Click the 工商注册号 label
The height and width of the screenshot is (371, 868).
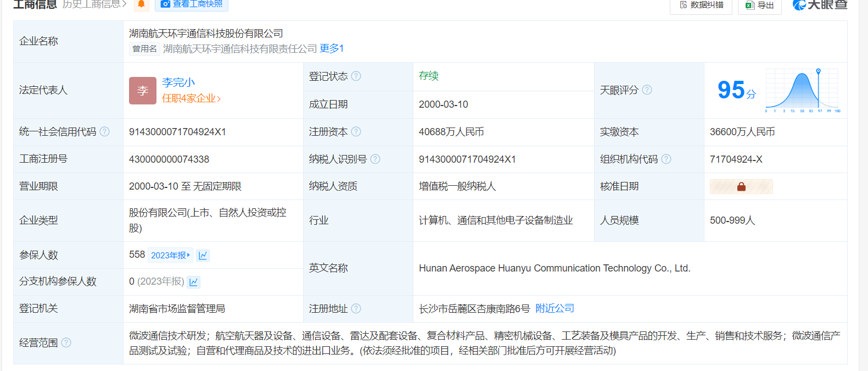pyautogui.click(x=43, y=159)
